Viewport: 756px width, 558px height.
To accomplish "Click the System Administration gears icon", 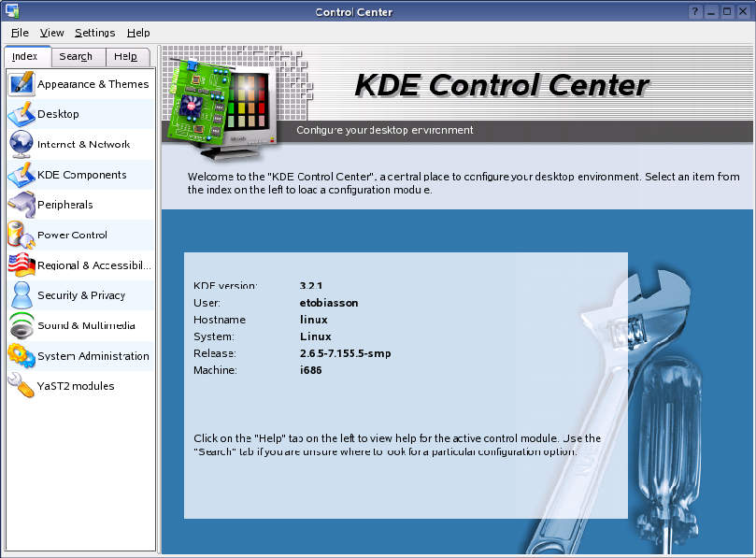I will (21, 355).
